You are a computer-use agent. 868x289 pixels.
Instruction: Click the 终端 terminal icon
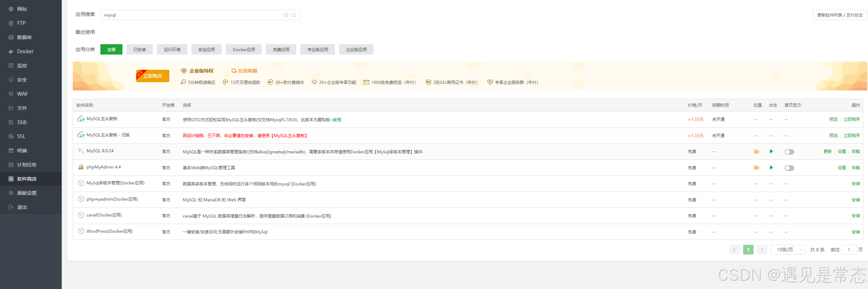(x=11, y=151)
